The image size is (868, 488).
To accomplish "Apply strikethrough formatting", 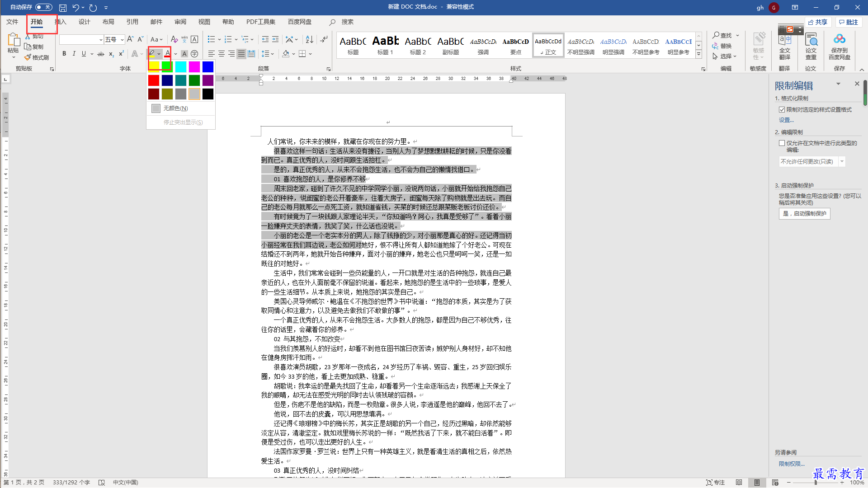I will coord(101,54).
